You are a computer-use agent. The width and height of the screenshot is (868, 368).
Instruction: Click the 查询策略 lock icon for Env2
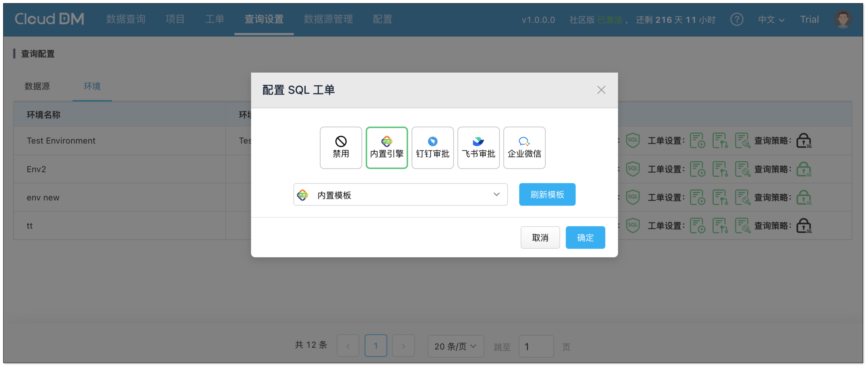coord(804,169)
